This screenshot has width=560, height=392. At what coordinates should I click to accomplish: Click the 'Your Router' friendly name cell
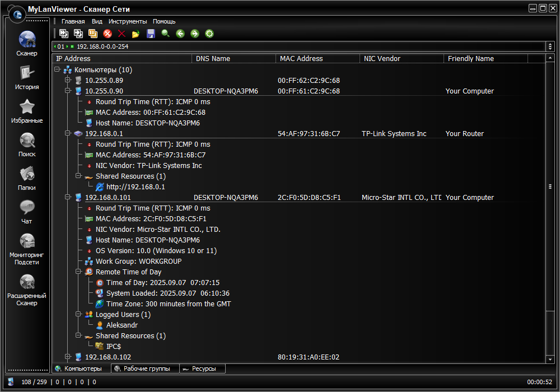click(x=465, y=133)
